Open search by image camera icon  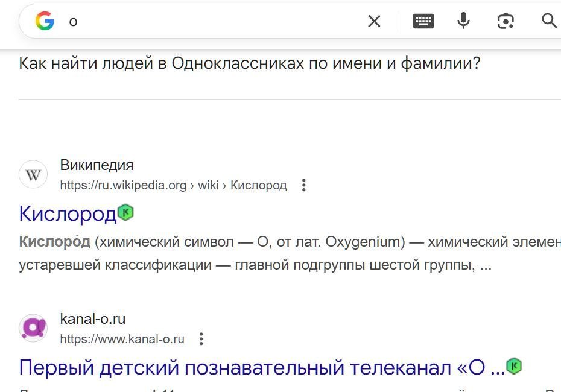[x=506, y=21]
